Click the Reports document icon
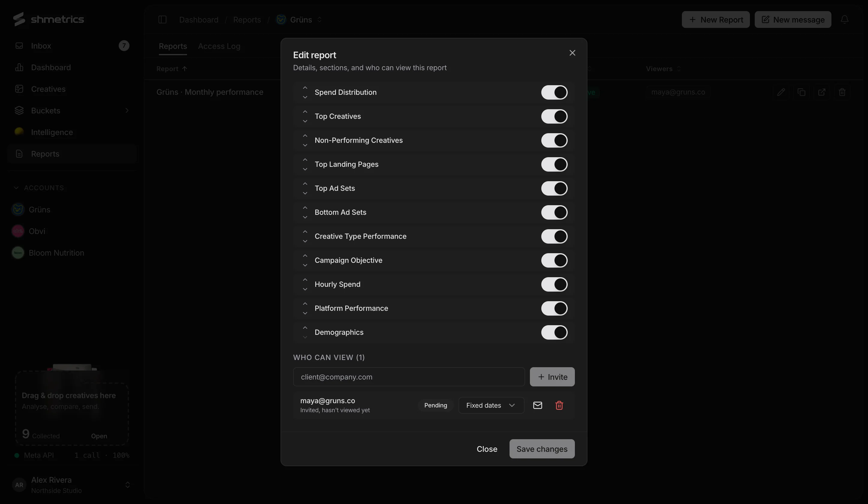The image size is (868, 504). 19,154
